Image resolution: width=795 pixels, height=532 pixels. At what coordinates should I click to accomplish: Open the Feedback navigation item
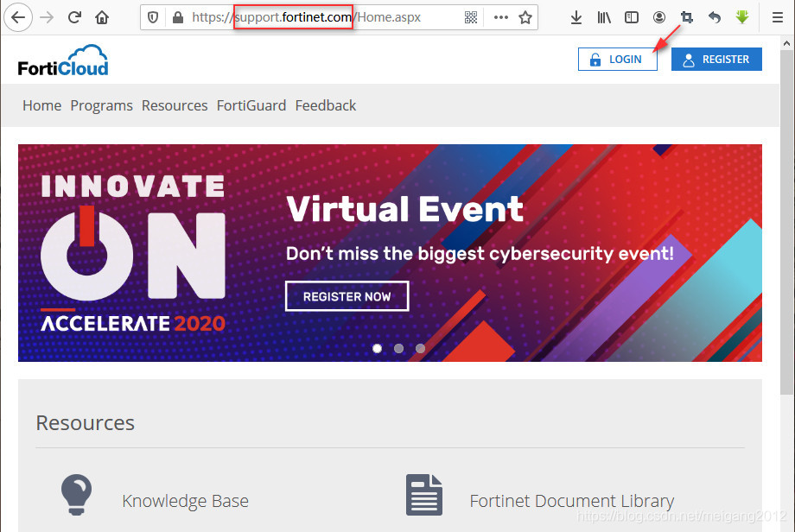326,105
